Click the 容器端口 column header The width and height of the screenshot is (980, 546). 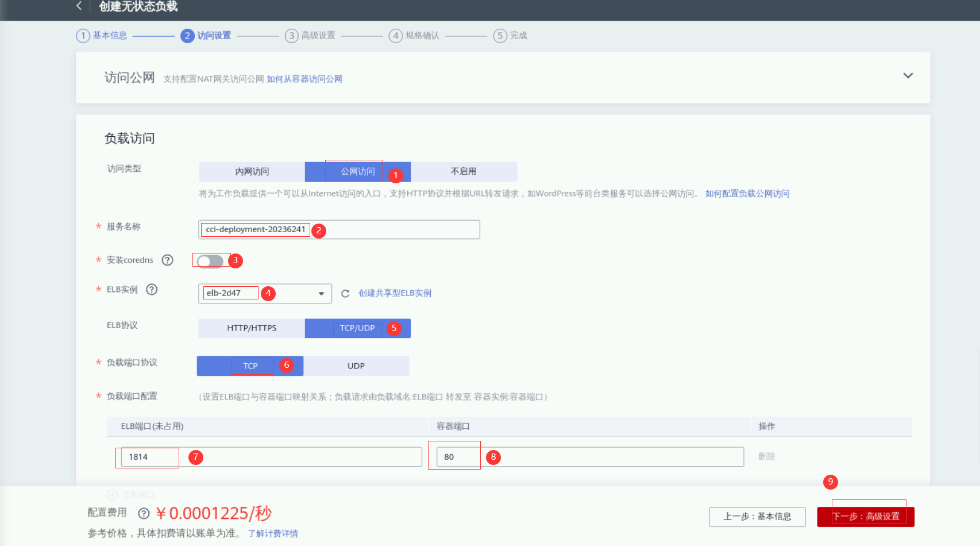pyautogui.click(x=453, y=426)
